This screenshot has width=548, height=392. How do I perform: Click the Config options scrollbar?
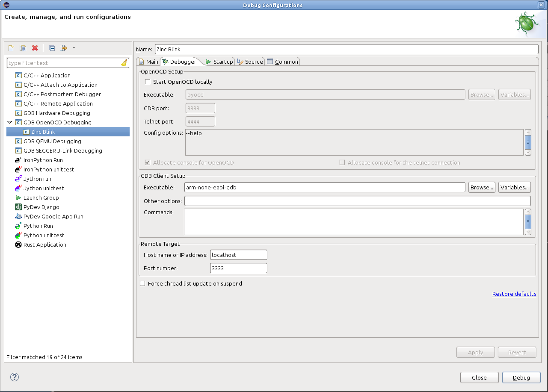tap(528, 142)
